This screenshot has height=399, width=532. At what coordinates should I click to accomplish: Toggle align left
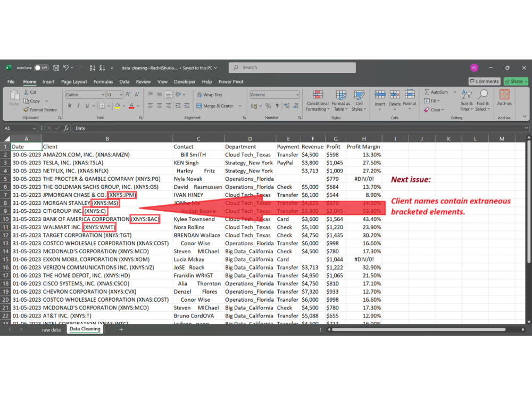tap(151, 106)
